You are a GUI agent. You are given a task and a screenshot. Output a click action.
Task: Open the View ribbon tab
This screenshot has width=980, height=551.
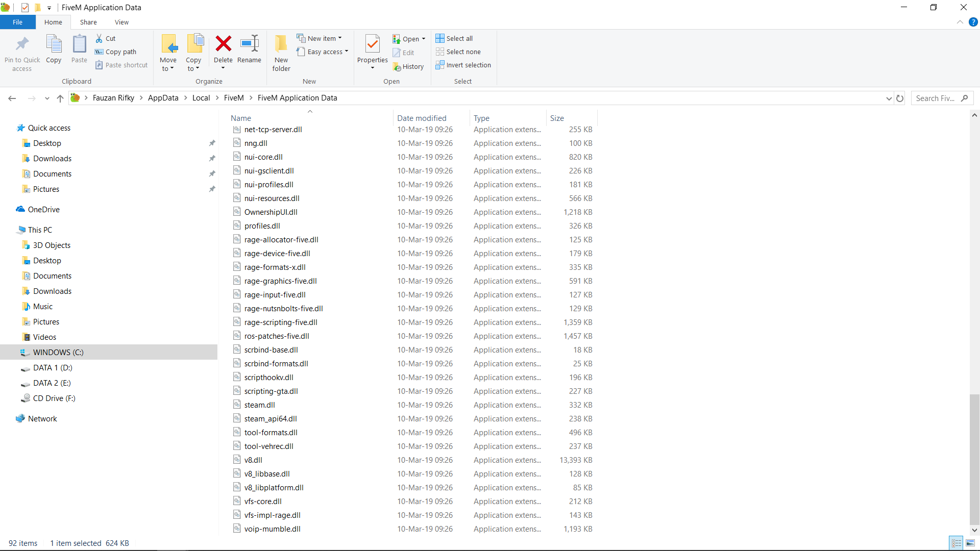tap(121, 22)
